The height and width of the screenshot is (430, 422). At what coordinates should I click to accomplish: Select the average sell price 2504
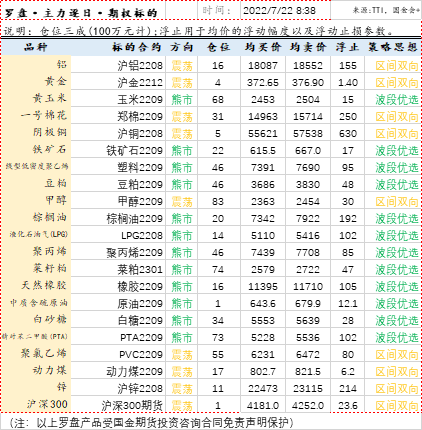point(308,100)
